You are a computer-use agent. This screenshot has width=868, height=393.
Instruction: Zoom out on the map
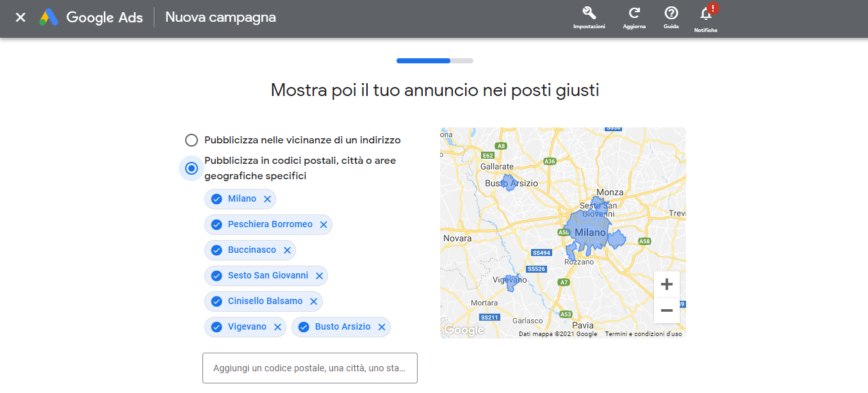[666, 310]
